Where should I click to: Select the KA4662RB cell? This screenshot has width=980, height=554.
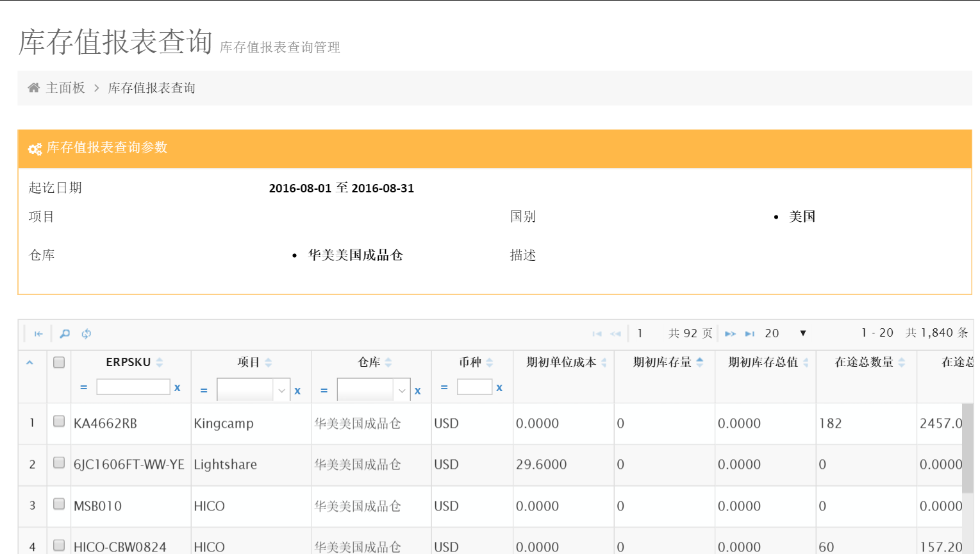(131, 423)
